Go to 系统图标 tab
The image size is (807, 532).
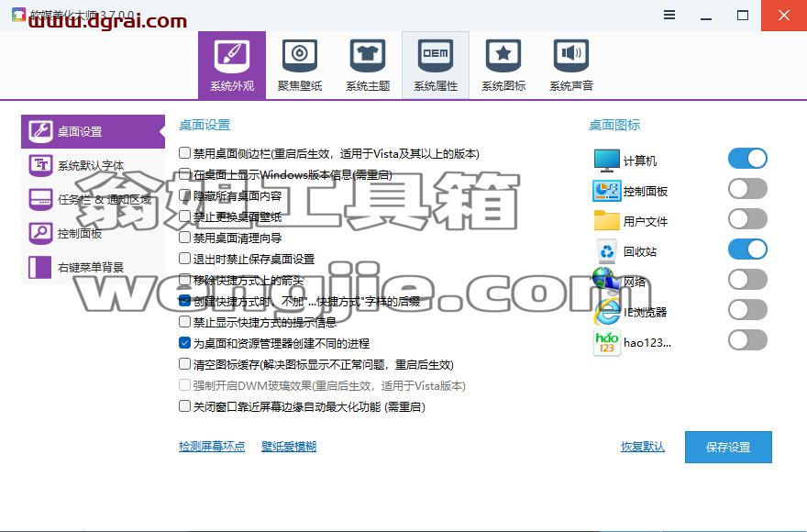click(x=503, y=65)
